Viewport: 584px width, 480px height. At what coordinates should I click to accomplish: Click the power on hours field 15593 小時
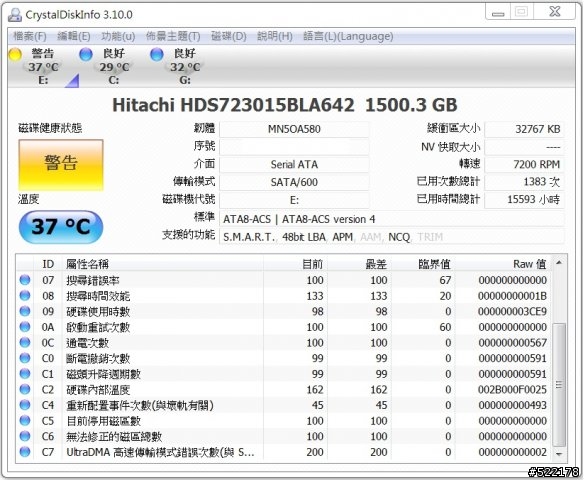[x=524, y=200]
